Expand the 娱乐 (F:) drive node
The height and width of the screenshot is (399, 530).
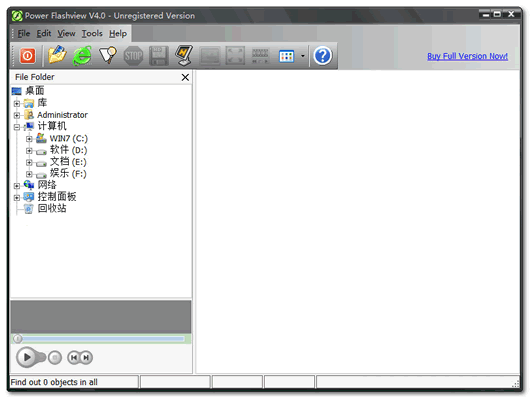tap(29, 174)
